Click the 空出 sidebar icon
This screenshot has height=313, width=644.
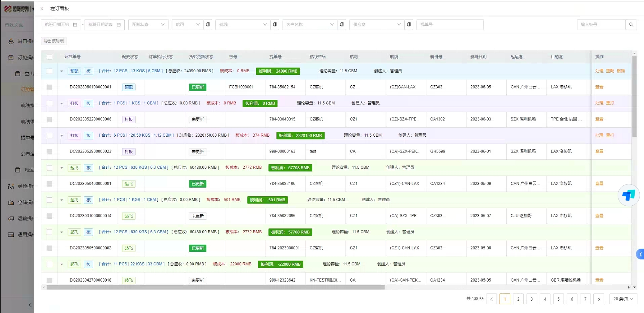tap(18, 74)
